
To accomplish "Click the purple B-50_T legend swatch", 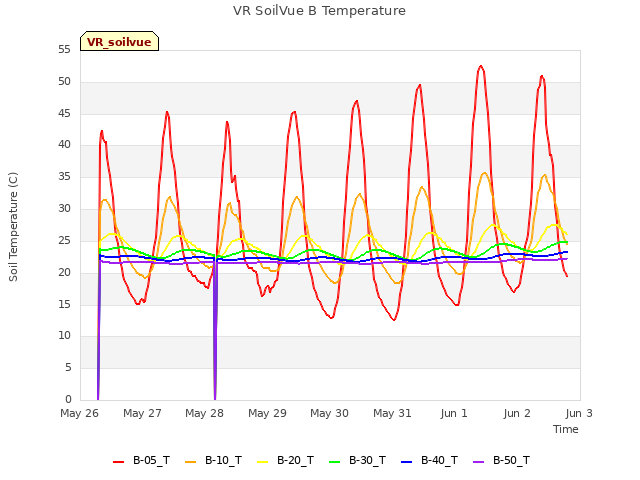I will (479, 462).
